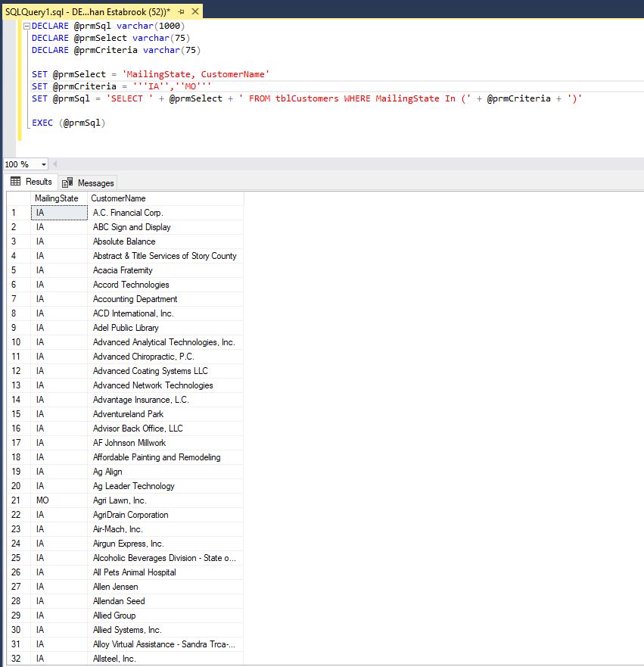
Task: Select row header number 21
Action: pyautogui.click(x=19, y=500)
